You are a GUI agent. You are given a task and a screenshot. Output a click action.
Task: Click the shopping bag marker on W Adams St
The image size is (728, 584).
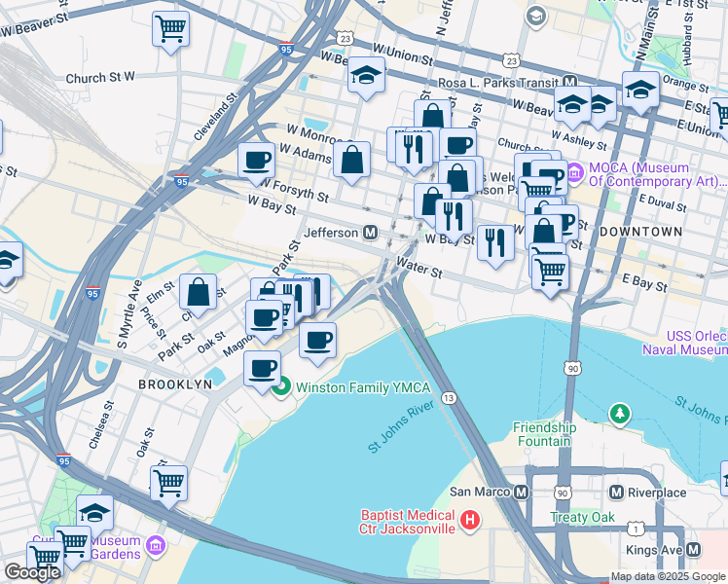[351, 160]
